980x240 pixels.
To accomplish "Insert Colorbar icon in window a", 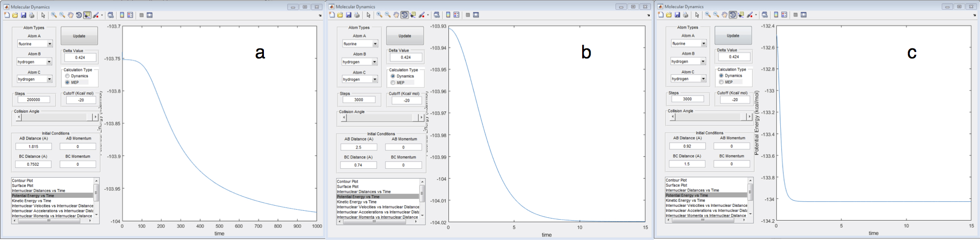I will point(122,15).
